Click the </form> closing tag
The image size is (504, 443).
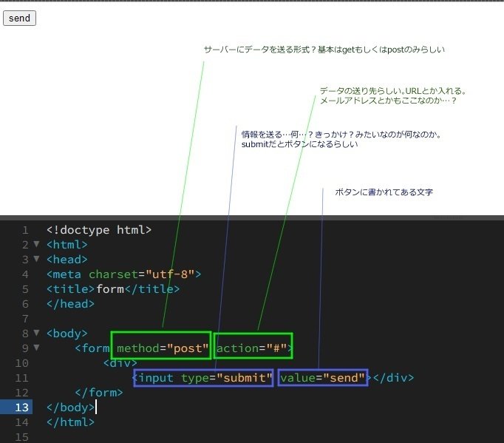point(99,393)
